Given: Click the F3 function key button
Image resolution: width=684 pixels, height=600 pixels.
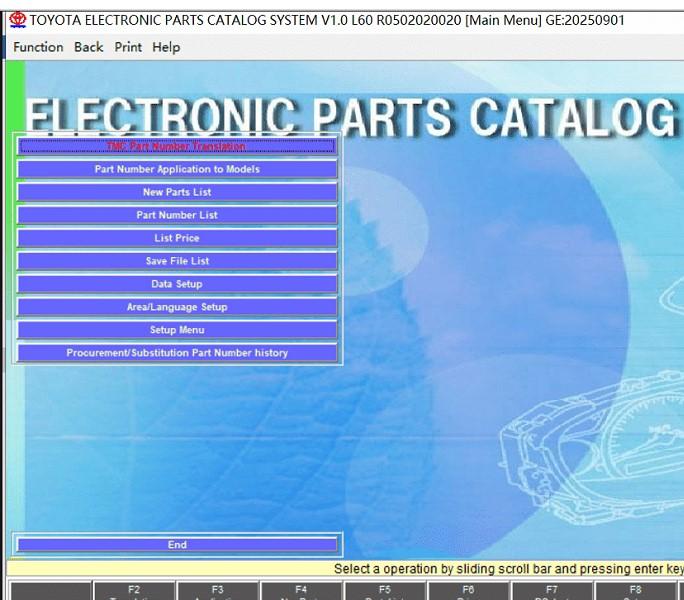Looking at the screenshot, I should [x=218, y=591].
